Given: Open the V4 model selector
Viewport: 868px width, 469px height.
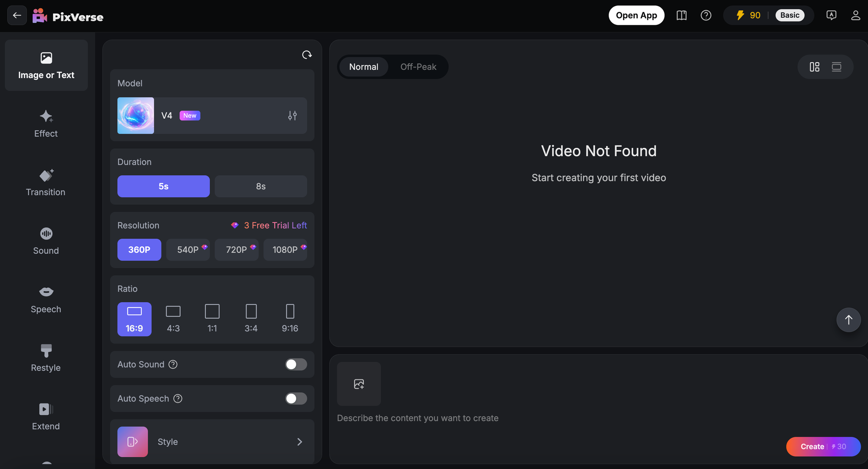Looking at the screenshot, I should click(212, 115).
